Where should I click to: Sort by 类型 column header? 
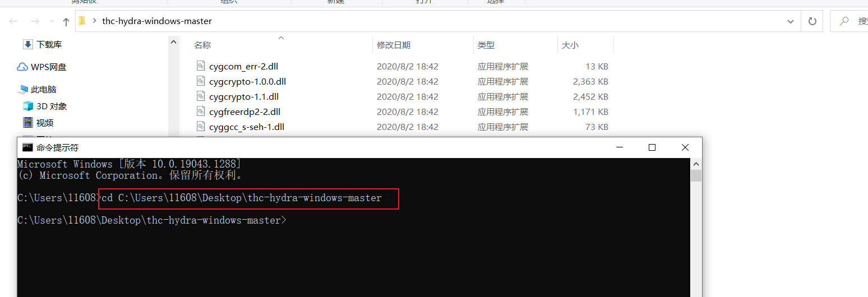pyautogui.click(x=486, y=45)
